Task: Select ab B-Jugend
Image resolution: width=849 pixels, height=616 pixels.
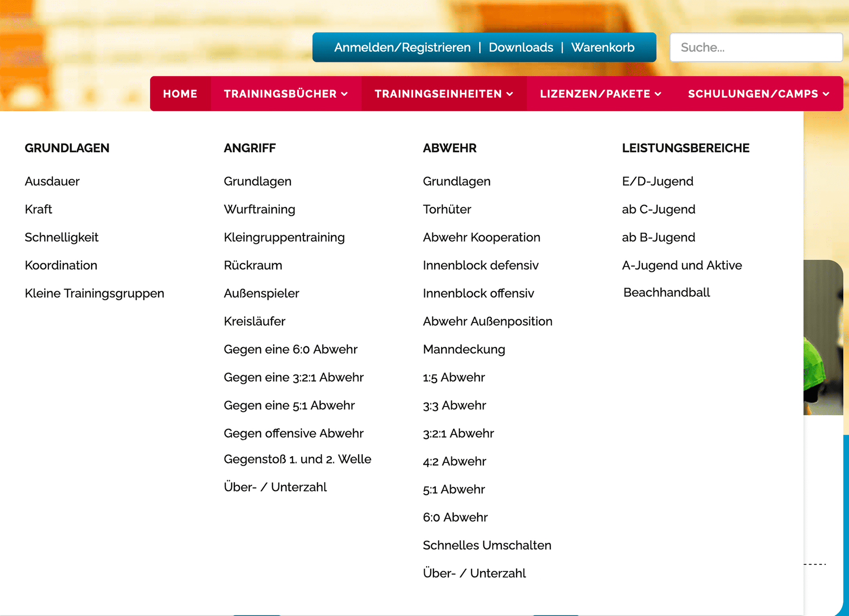Action: coord(658,237)
